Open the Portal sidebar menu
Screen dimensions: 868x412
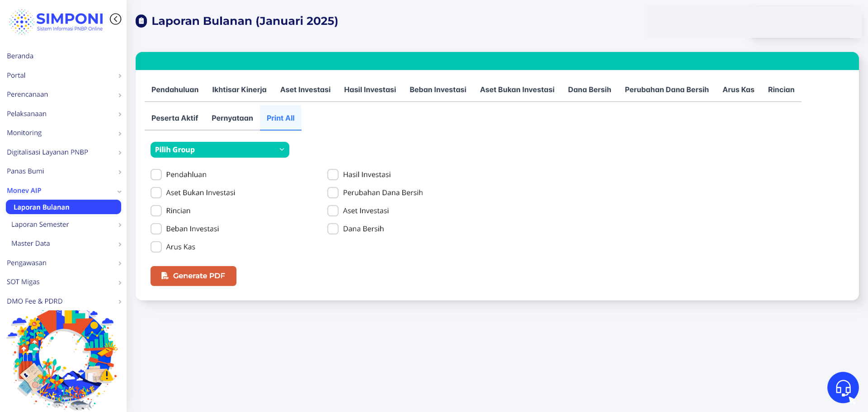[x=16, y=75]
